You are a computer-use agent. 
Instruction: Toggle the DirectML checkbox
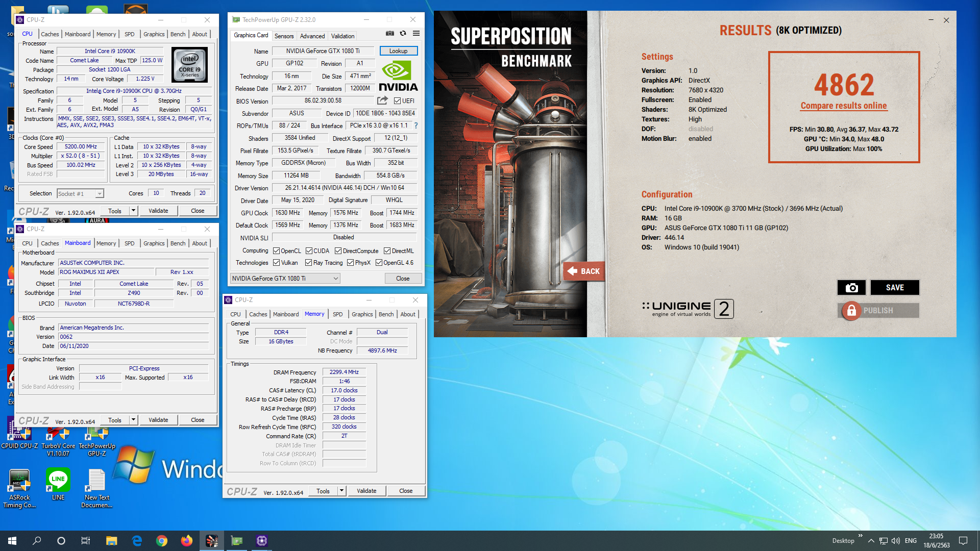point(387,251)
